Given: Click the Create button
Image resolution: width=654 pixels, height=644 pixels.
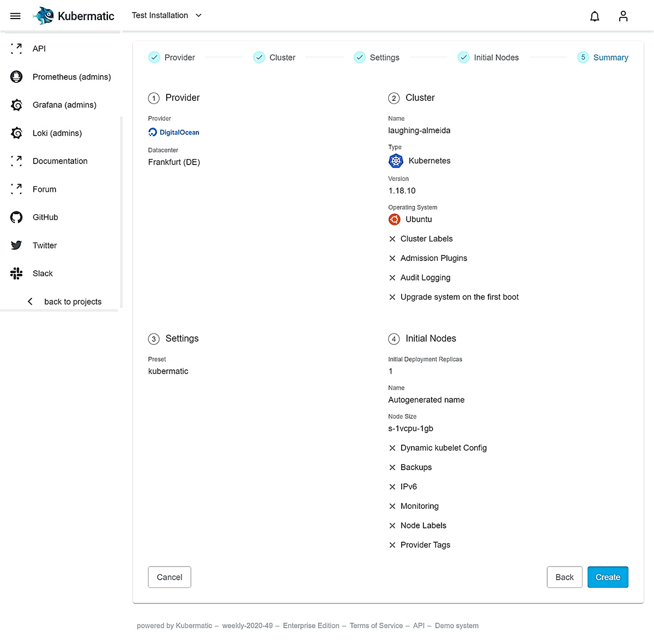Looking at the screenshot, I should click(608, 577).
